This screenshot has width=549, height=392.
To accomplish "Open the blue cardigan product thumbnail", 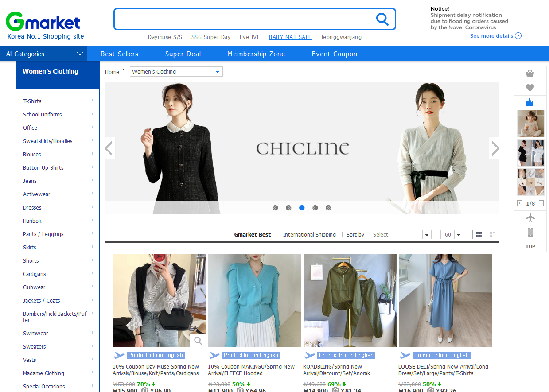I will coord(254,301).
